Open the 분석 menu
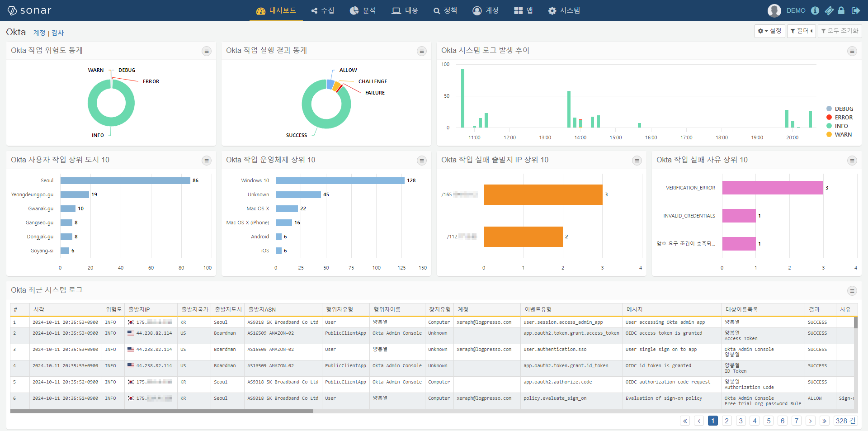 click(363, 10)
